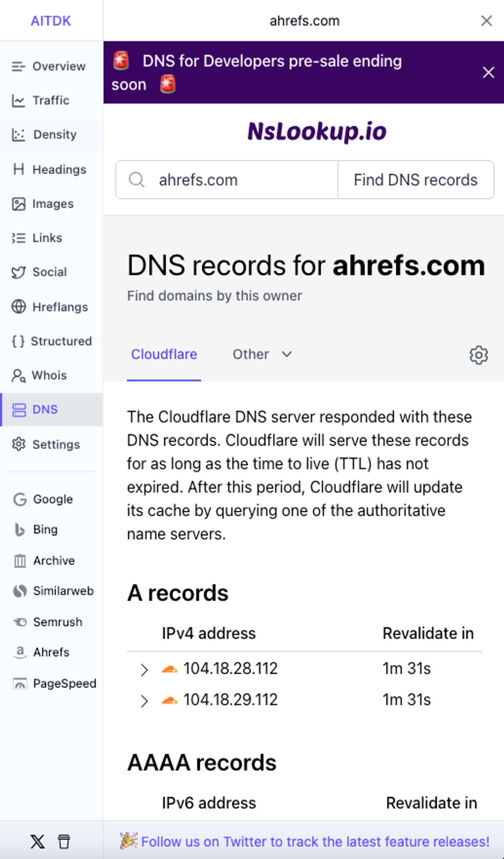Select the Overview menu item label
This screenshot has width=504, height=859.
pos(59,66)
